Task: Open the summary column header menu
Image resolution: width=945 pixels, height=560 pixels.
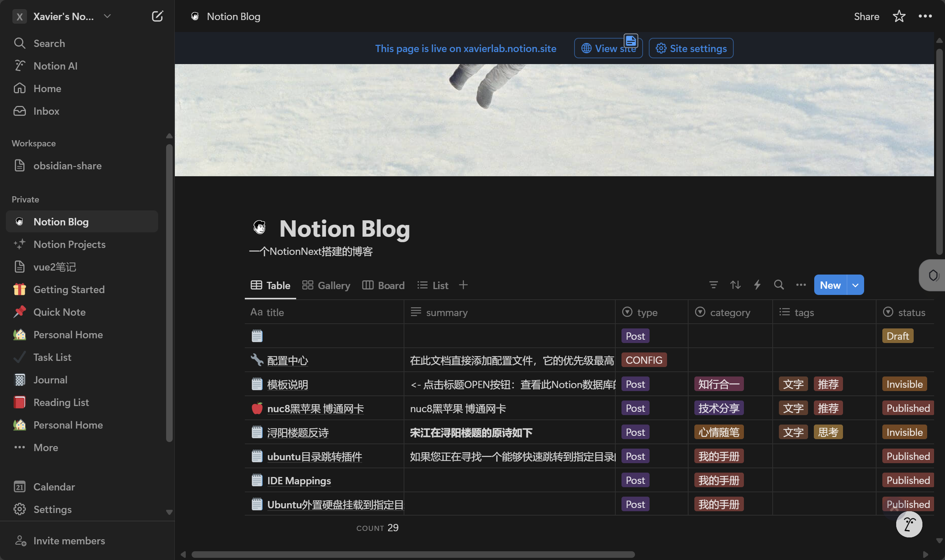Action: pyautogui.click(x=509, y=312)
